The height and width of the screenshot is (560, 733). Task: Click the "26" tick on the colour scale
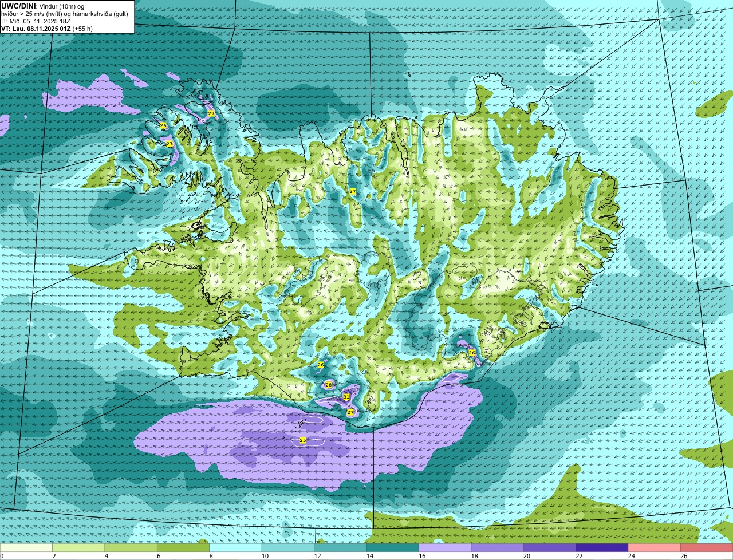[684, 556]
